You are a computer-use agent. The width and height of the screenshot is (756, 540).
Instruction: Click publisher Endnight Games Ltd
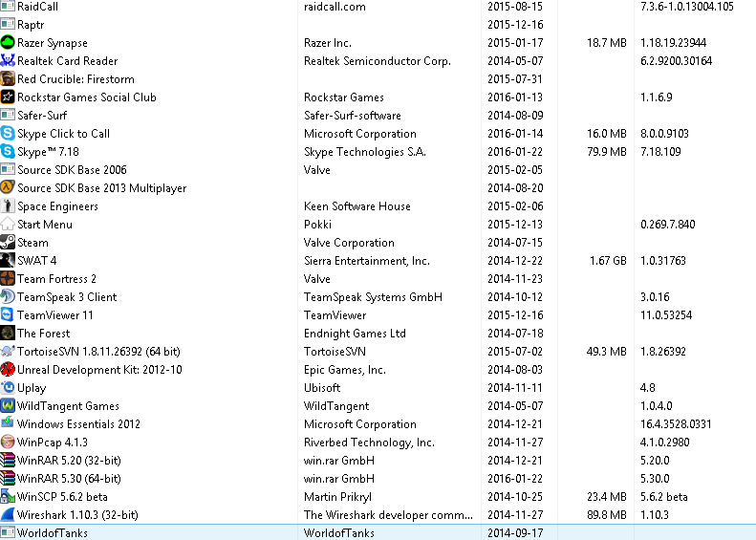click(x=355, y=334)
